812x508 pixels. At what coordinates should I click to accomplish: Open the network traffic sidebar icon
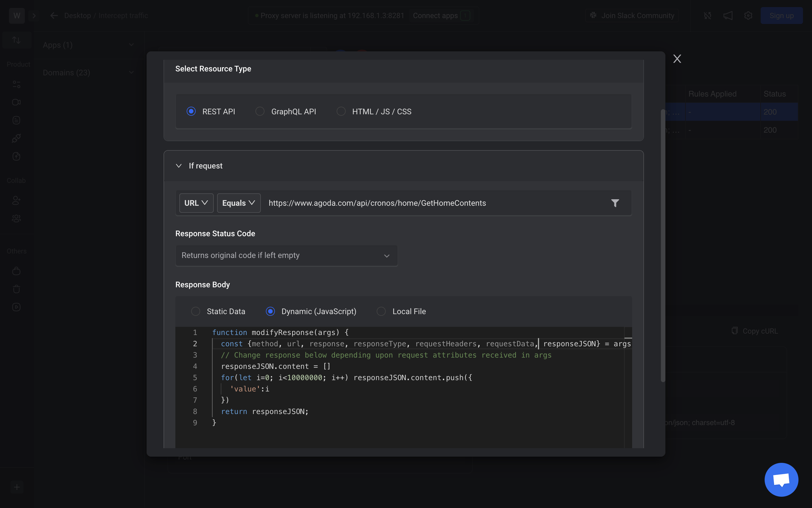[x=16, y=40]
